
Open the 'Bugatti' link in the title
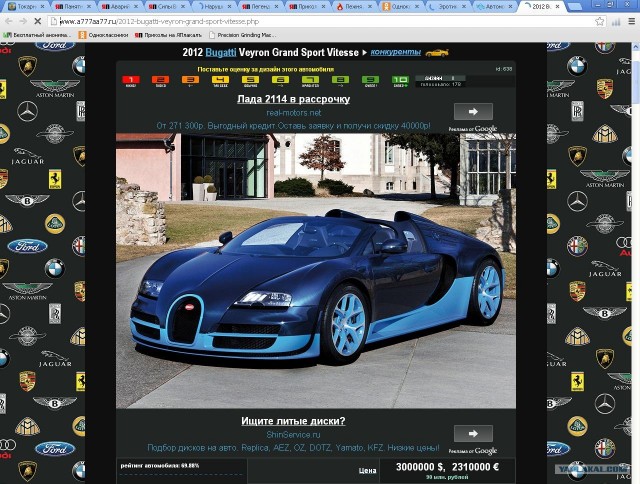pos(221,53)
